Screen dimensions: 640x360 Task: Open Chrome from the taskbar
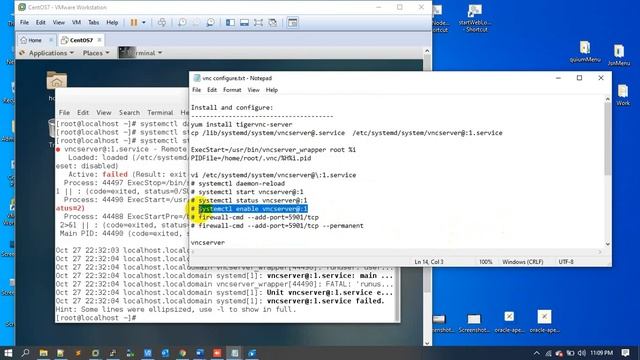pyautogui.click(x=182, y=353)
